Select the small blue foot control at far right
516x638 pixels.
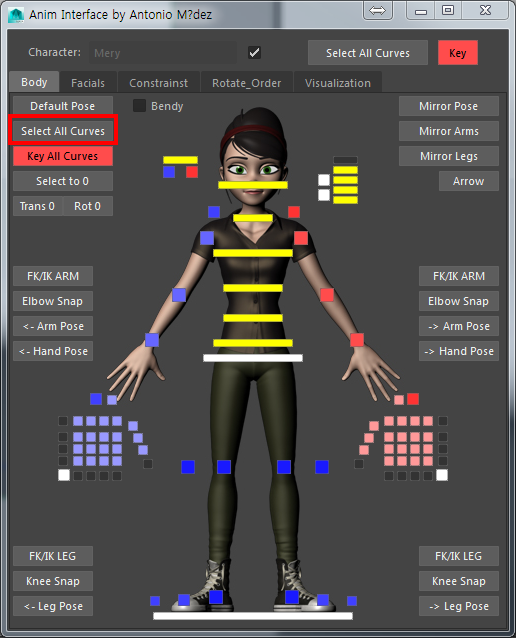tap(352, 601)
